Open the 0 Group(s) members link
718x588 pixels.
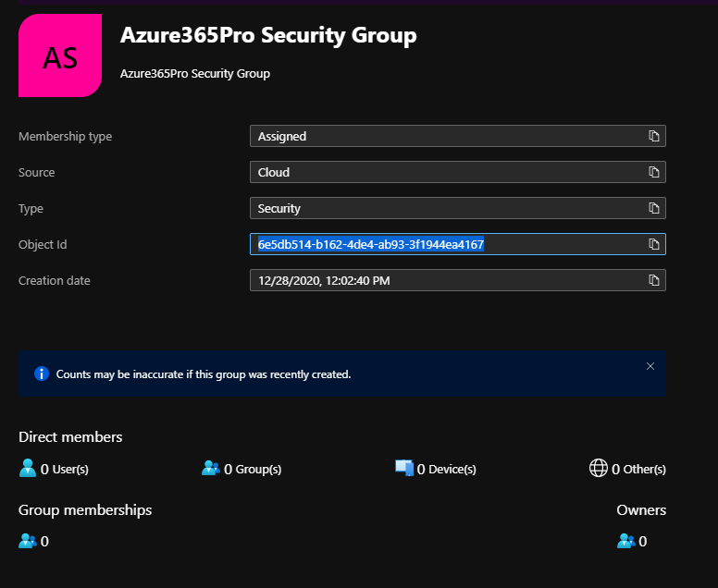click(x=253, y=469)
